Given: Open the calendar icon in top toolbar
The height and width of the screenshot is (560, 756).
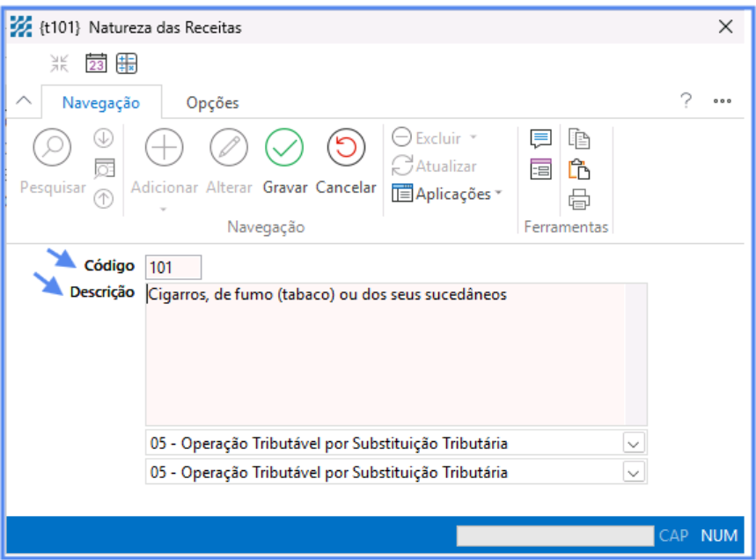Looking at the screenshot, I should click(96, 63).
